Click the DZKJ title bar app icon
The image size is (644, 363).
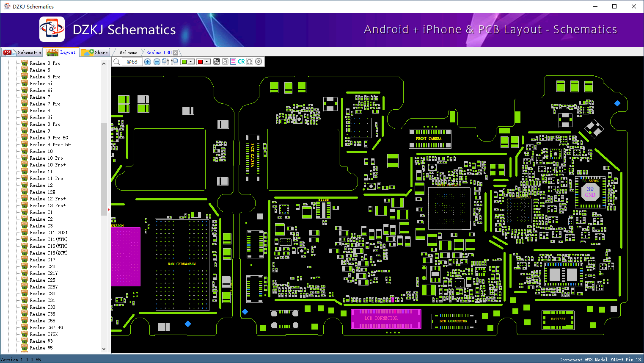[x=7, y=6]
